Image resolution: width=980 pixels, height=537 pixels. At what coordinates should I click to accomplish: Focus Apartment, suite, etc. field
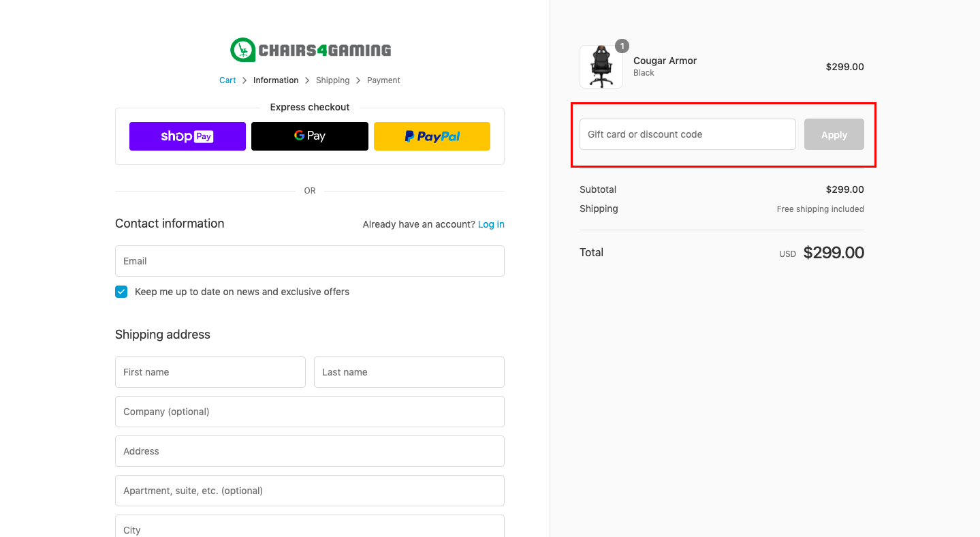(x=310, y=491)
